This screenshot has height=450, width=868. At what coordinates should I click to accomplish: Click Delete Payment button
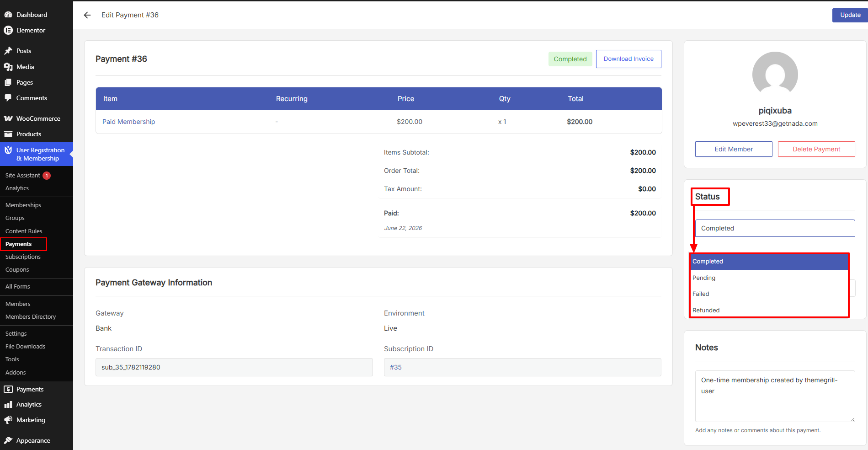[816, 149]
